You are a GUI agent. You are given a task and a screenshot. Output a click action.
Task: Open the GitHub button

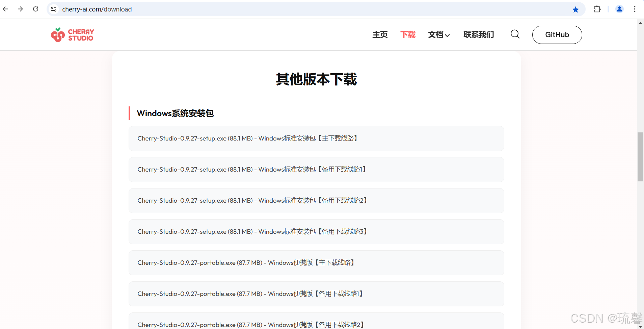[557, 35]
